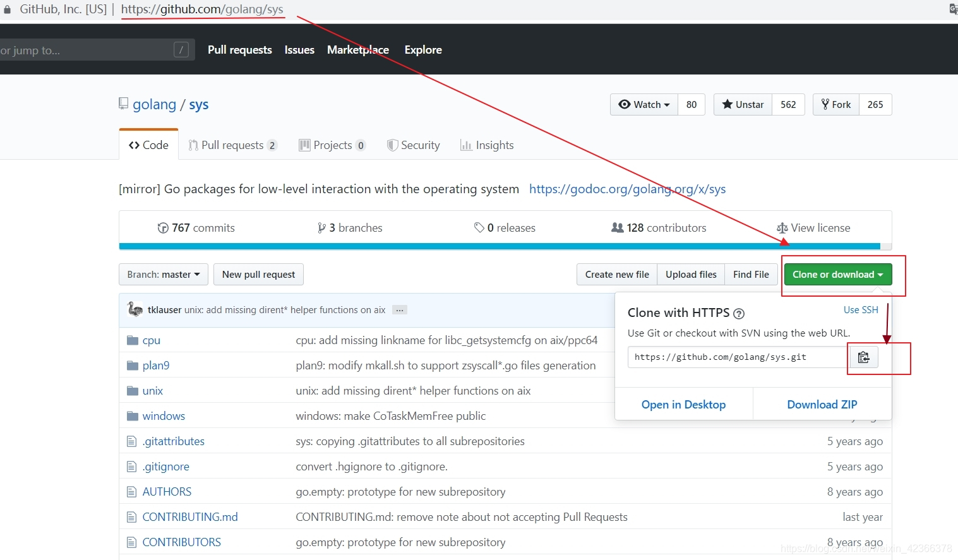The height and width of the screenshot is (560, 958).
Task: View the 562 stargazers count
Action: click(x=788, y=105)
